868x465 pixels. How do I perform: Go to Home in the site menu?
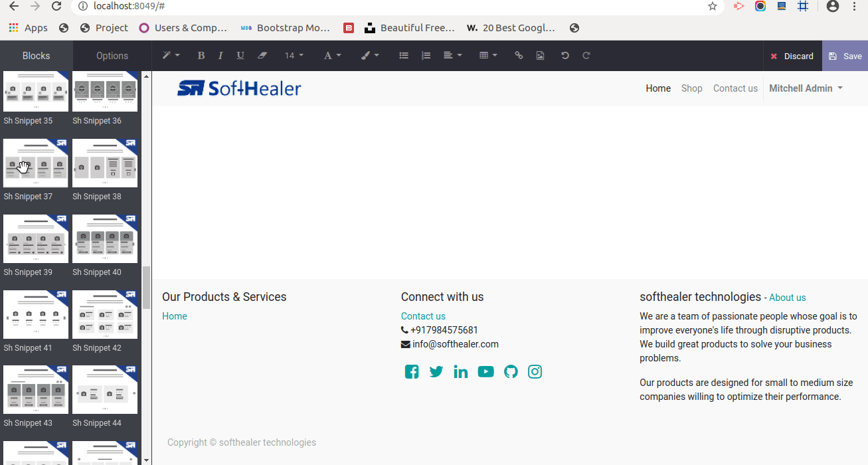[658, 88]
